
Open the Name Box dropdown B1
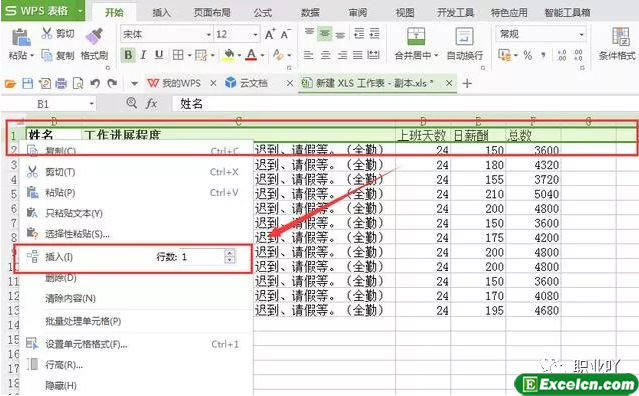[x=92, y=104]
